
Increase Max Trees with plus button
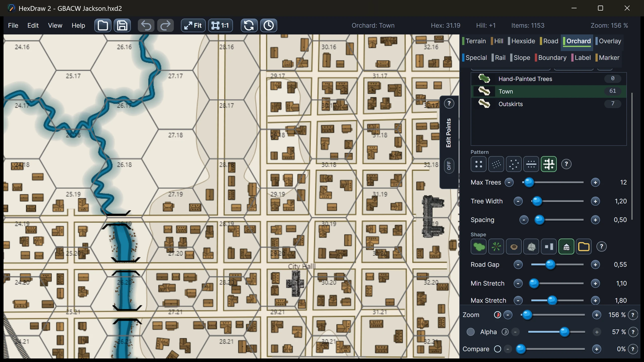pyautogui.click(x=595, y=183)
